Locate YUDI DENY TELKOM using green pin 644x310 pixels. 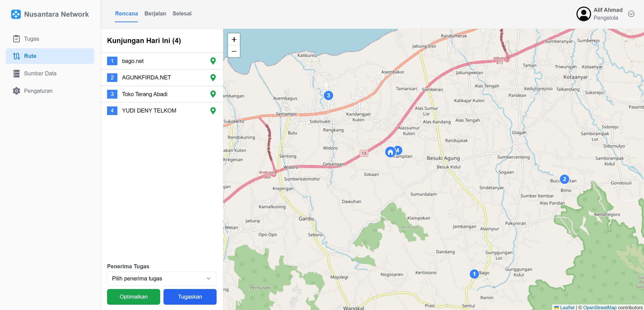[x=213, y=110]
